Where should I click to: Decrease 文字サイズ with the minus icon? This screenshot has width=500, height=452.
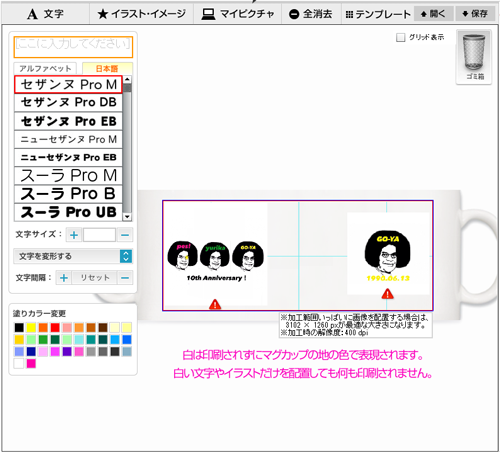point(125,235)
